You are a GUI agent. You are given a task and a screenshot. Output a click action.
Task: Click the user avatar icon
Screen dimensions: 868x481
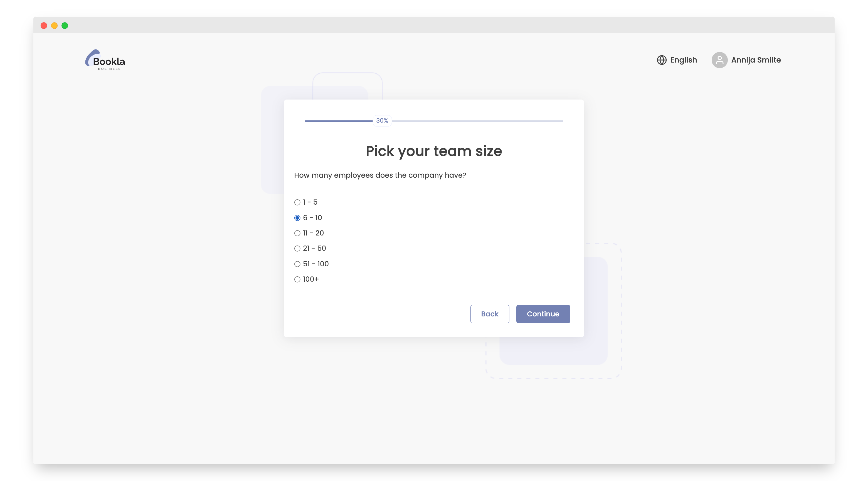(720, 59)
